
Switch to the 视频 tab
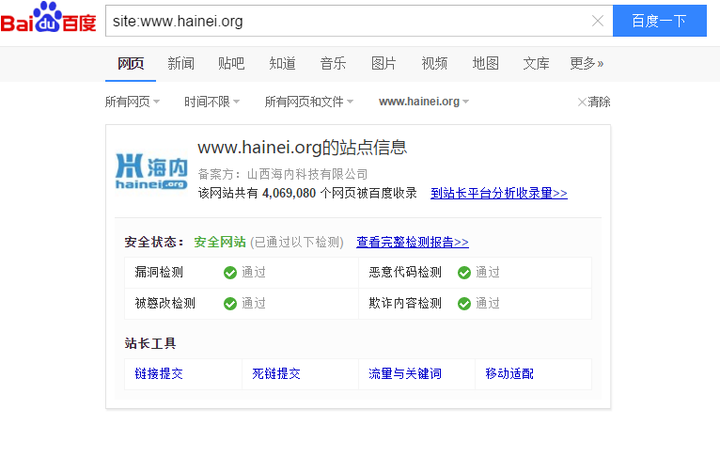point(434,63)
